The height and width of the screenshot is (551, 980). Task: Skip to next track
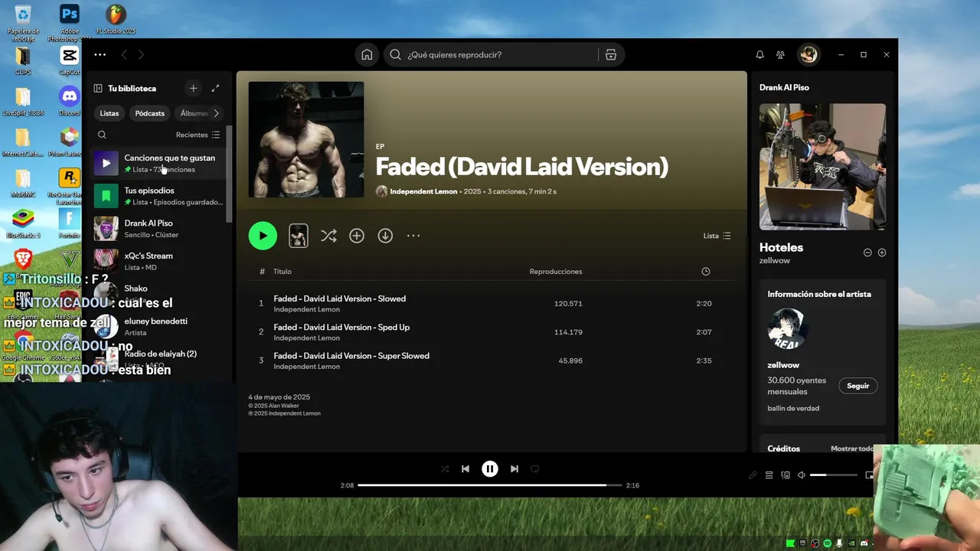click(x=514, y=469)
